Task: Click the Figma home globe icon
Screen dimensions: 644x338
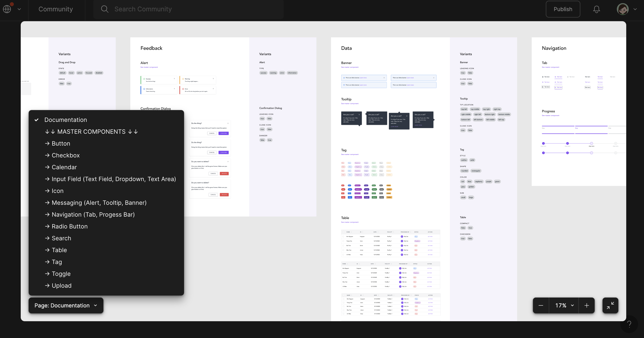Action: click(7, 9)
